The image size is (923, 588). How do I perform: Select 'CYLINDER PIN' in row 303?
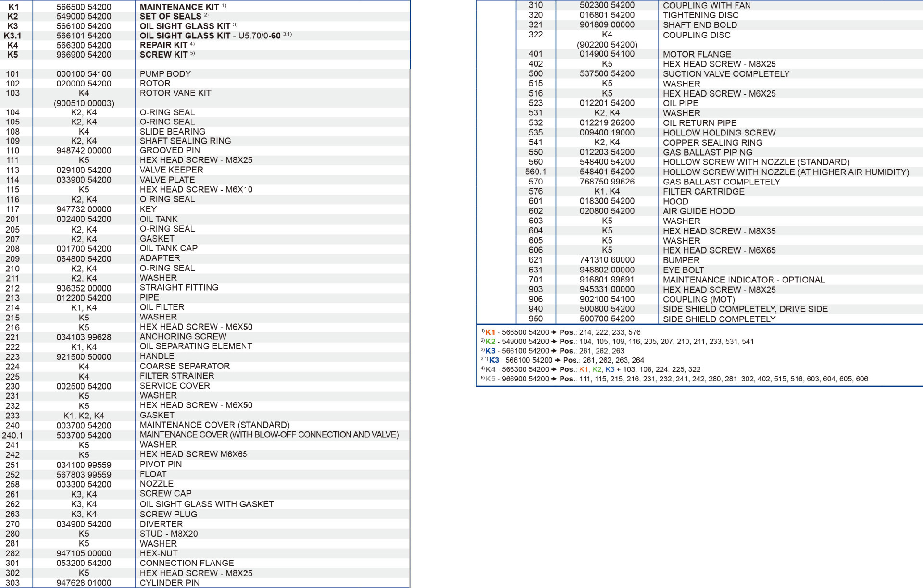tap(169, 583)
